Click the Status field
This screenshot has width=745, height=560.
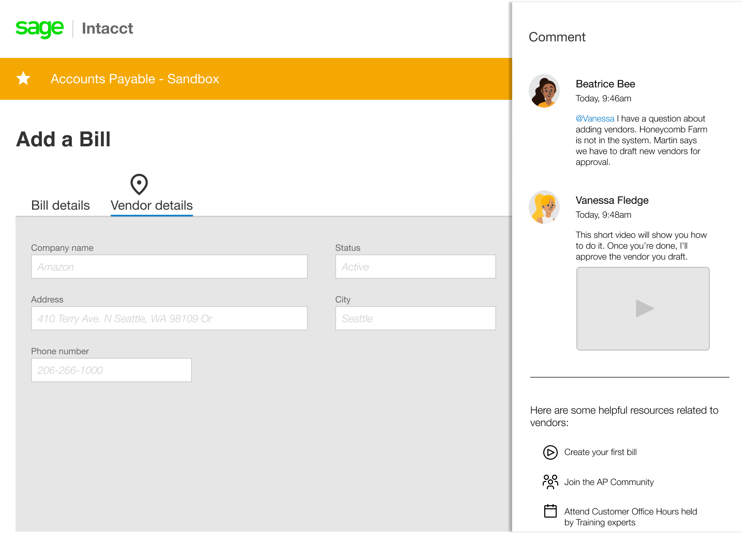pyautogui.click(x=415, y=267)
